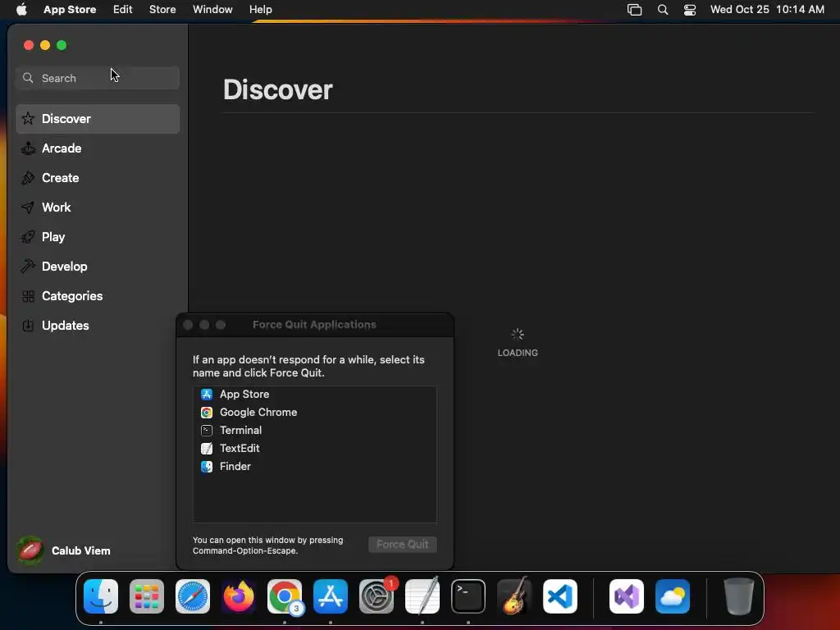Open the Arcade section
The image size is (840, 630).
(x=98, y=148)
